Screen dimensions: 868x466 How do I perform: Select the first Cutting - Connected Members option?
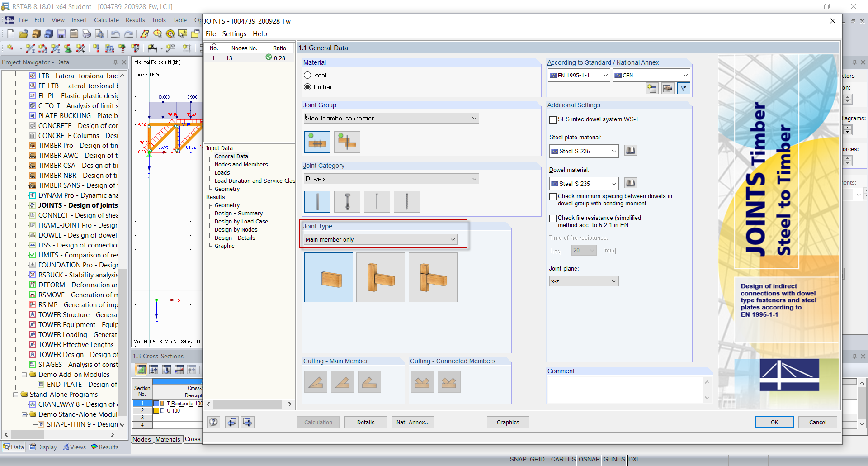422,382
